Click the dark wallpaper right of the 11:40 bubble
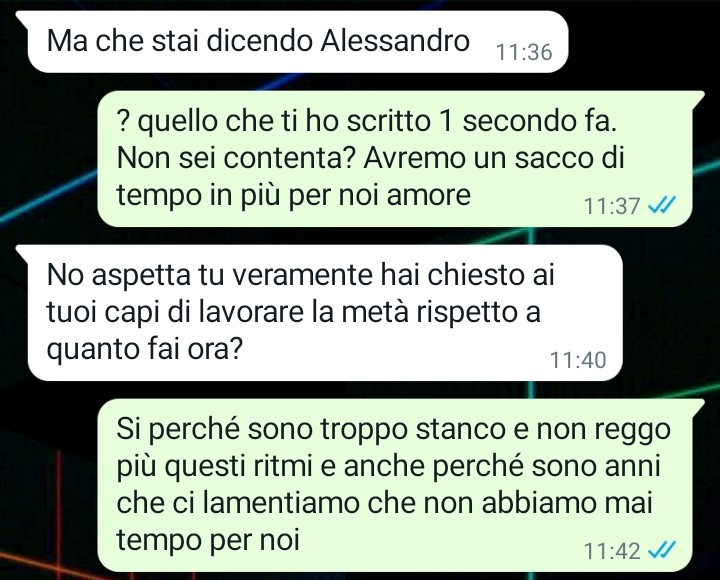Screen dimensions: 720x580 [x=671, y=313]
